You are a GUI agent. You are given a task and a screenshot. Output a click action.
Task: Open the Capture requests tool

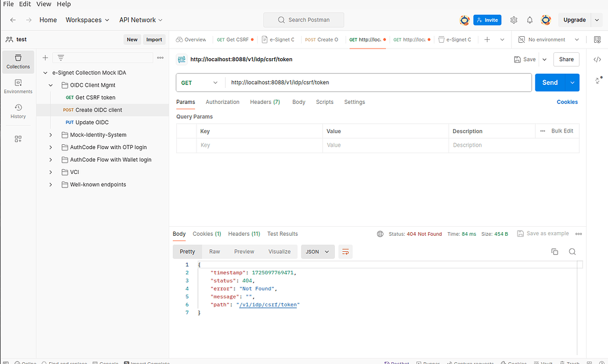pyautogui.click(x=471, y=362)
